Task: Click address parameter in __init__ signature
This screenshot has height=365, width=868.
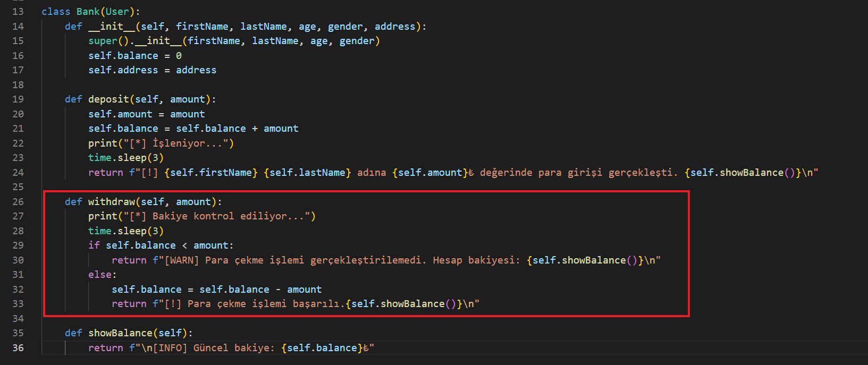Action: coord(395,27)
